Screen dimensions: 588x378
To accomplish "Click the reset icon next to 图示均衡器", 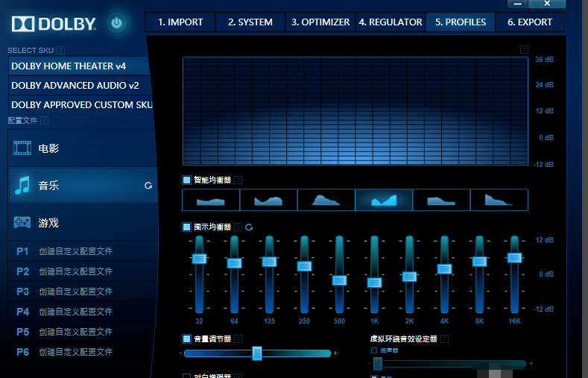I will point(249,227).
